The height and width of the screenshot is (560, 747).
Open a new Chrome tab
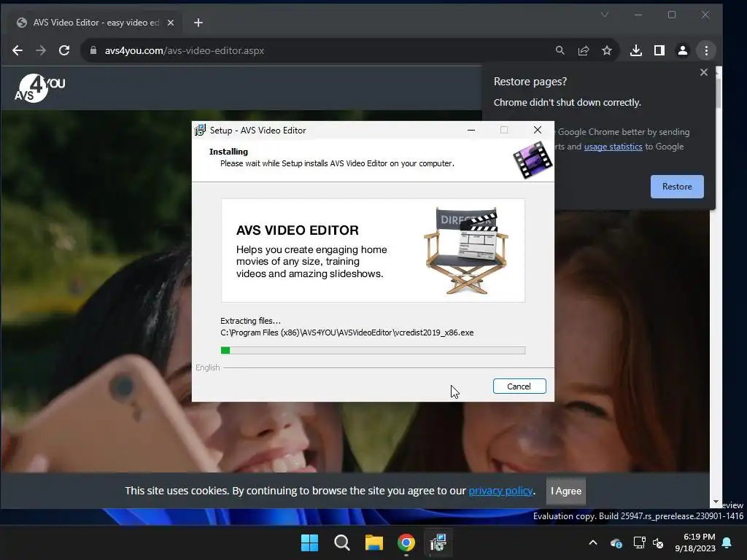tap(198, 23)
